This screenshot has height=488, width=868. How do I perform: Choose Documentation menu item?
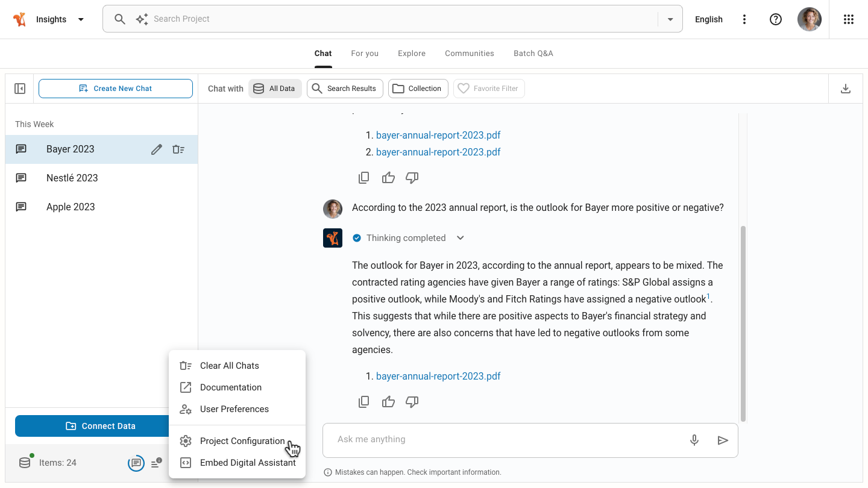pyautogui.click(x=237, y=387)
